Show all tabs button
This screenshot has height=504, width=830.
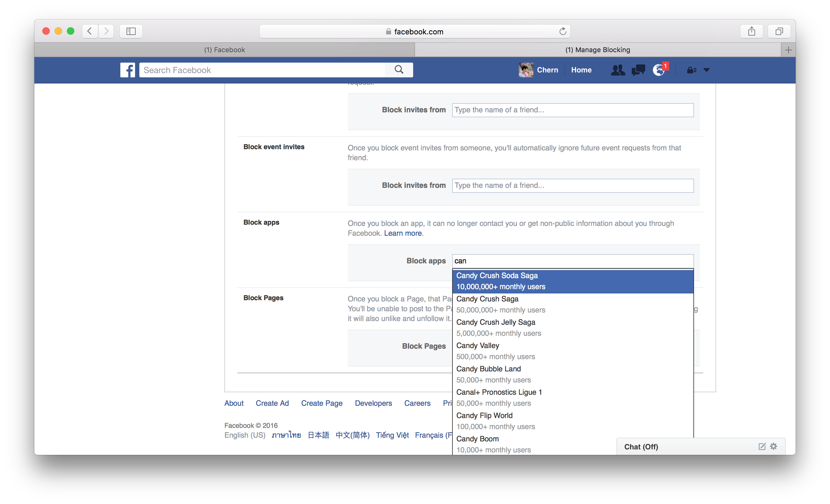coord(779,31)
